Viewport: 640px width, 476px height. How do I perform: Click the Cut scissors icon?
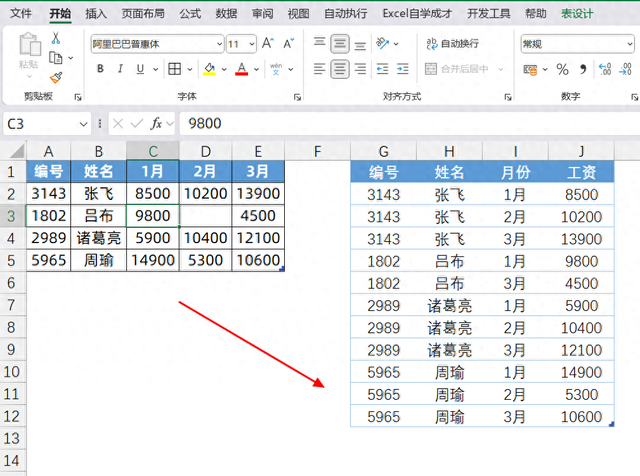[56, 39]
